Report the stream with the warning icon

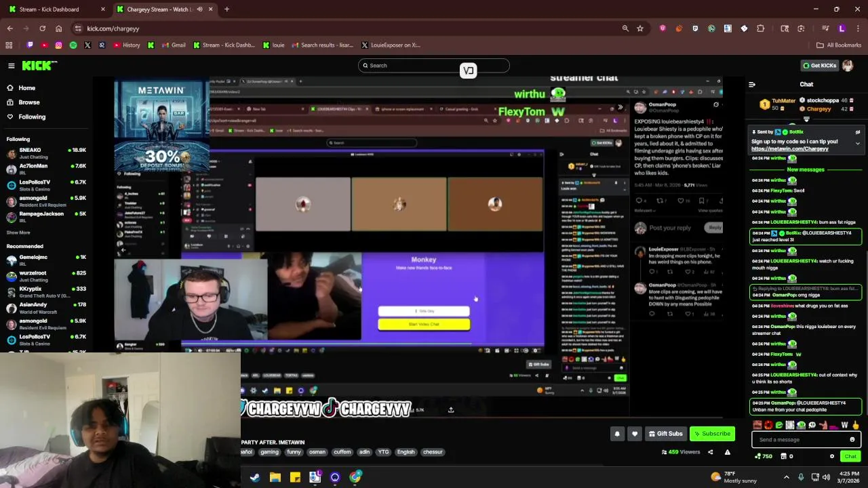(728, 452)
